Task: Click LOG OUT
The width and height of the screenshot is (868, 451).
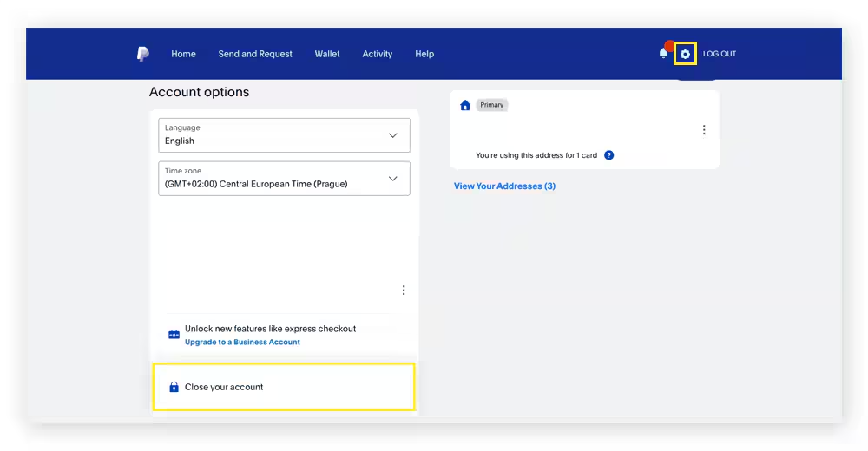Action: click(x=719, y=54)
